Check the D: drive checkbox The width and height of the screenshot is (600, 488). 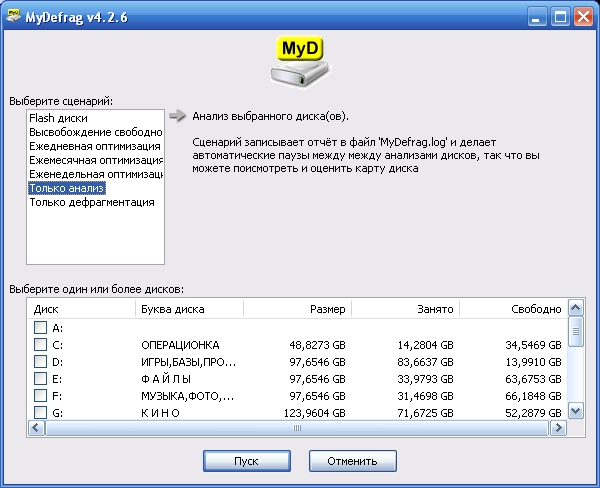[x=40, y=361]
